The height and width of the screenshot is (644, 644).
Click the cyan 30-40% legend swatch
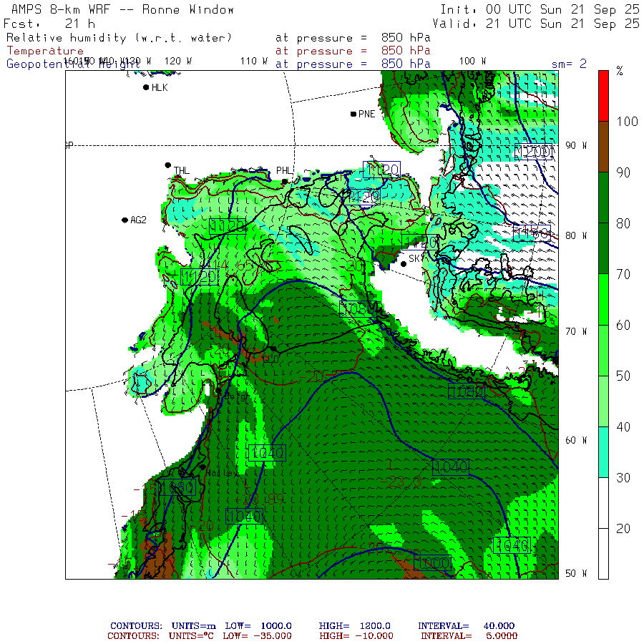[x=603, y=452]
